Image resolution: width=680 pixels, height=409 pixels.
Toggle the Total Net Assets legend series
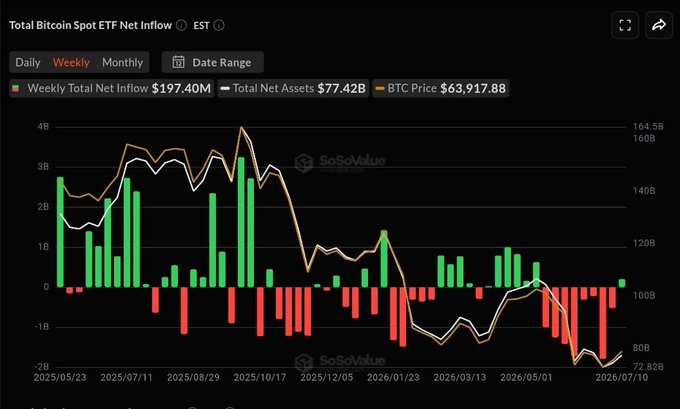click(x=293, y=88)
